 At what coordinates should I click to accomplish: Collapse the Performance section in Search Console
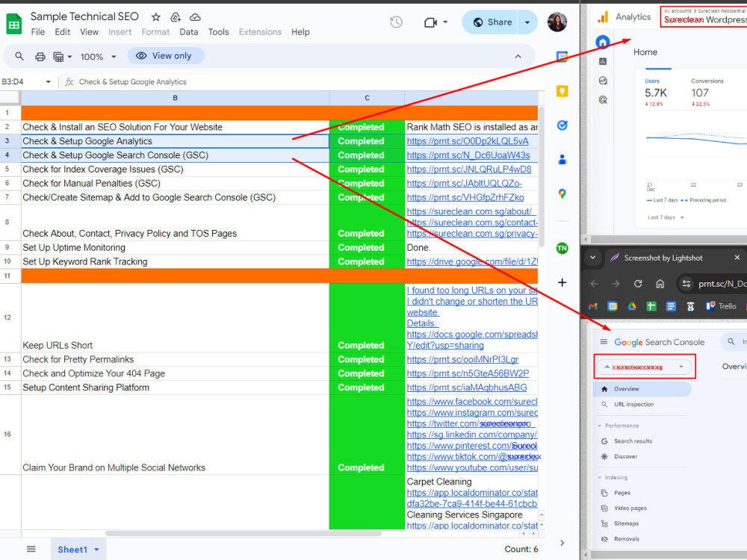[599, 426]
